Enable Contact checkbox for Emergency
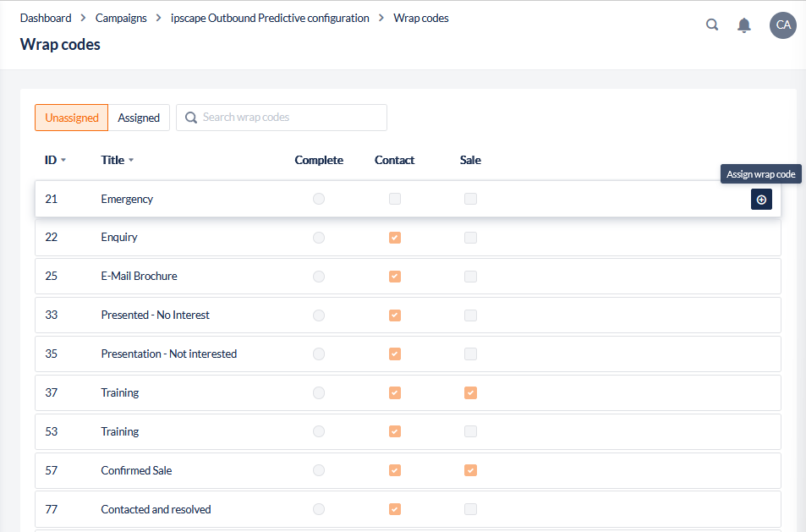This screenshot has width=806, height=532. point(395,199)
